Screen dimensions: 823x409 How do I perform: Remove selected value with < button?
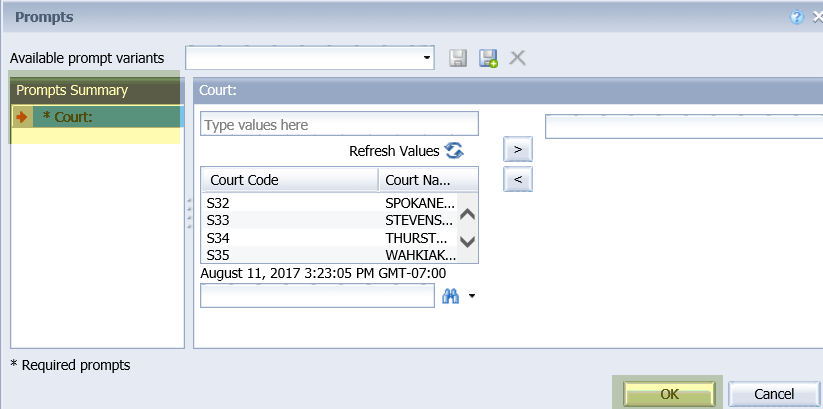coord(518,180)
